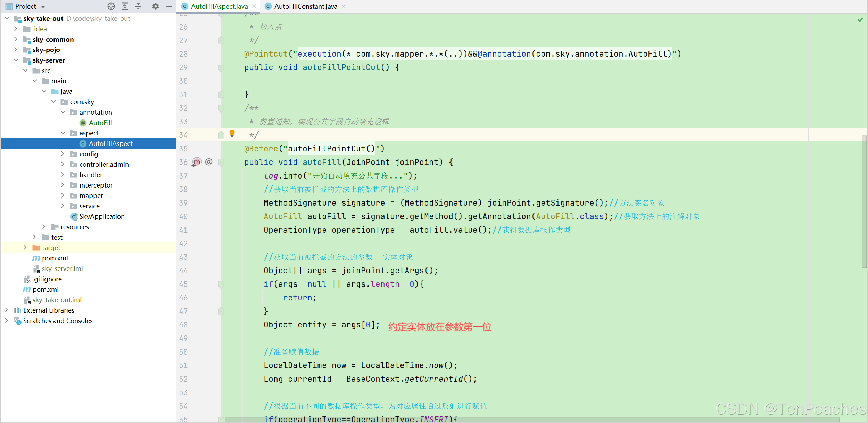868x423 pixels.
Task: Expand the mapper package
Action: tap(63, 195)
